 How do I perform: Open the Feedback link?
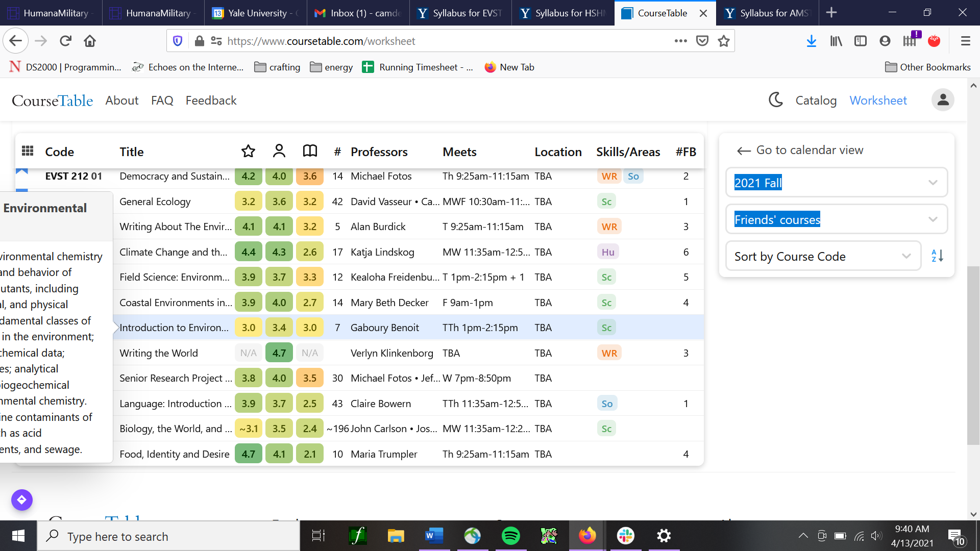(x=211, y=101)
